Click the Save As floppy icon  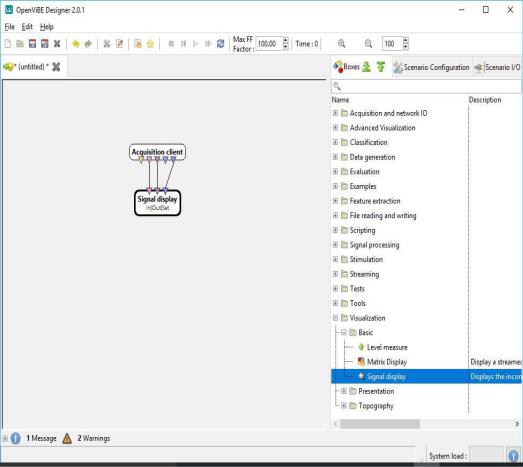pyautogui.click(x=45, y=44)
